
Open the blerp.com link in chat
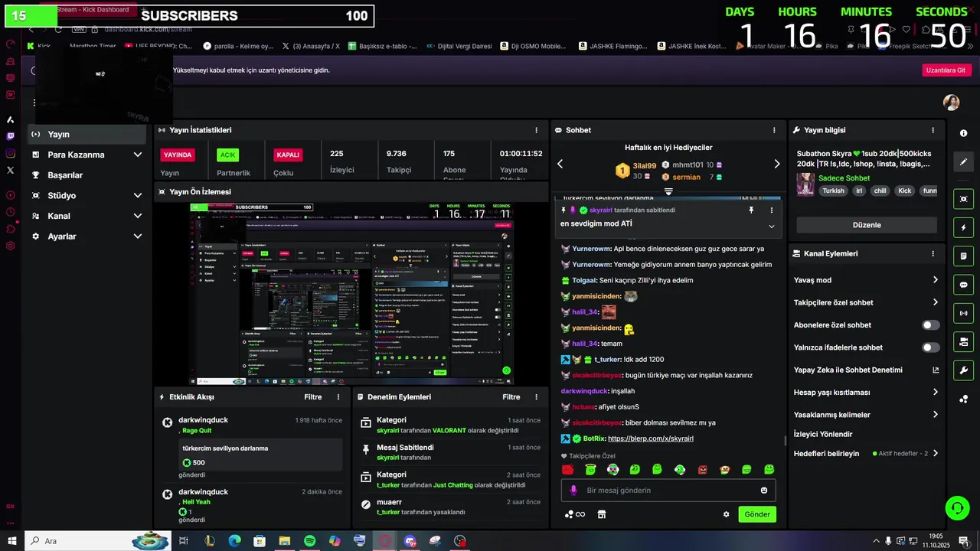[x=650, y=439]
